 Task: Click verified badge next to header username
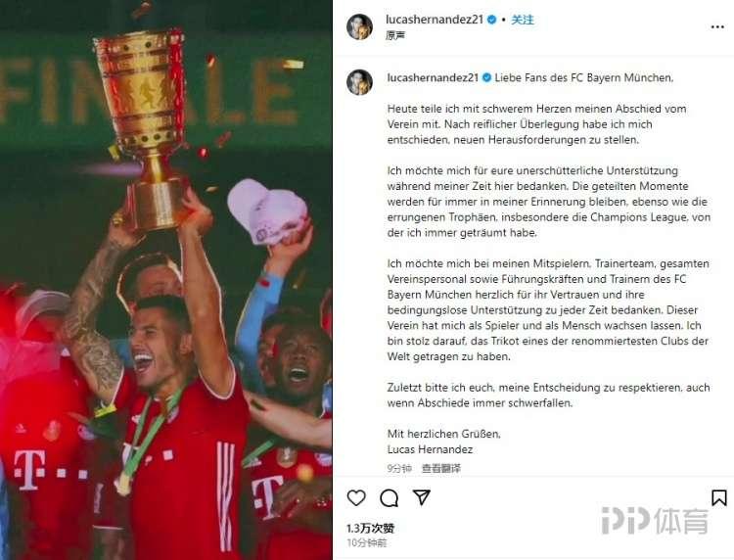(x=491, y=20)
